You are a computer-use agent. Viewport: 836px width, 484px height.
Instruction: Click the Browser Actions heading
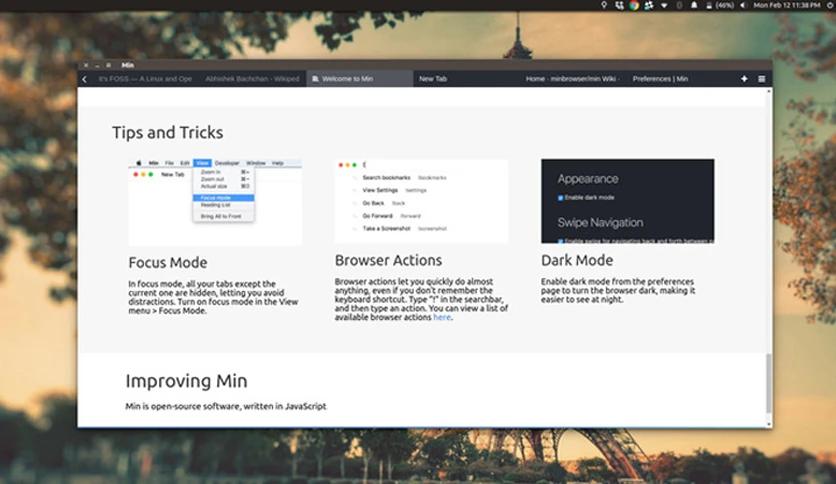(388, 261)
